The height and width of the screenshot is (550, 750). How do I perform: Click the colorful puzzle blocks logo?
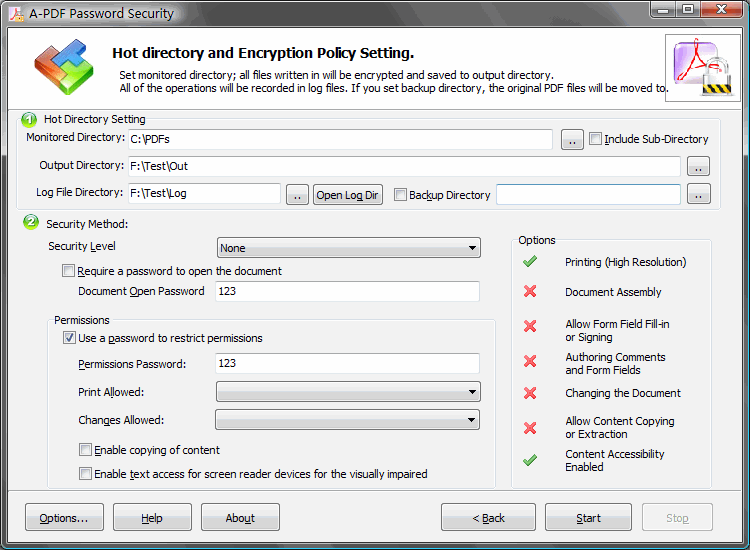(64, 66)
